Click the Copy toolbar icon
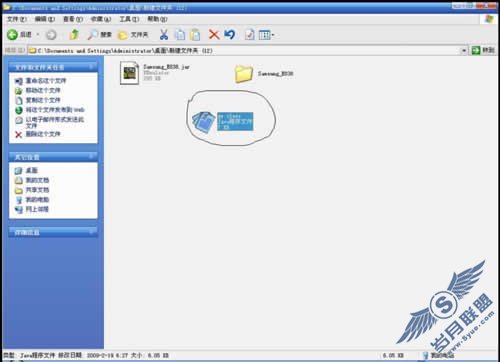Image resolution: width=500 pixels, height=362 pixels. (180, 35)
